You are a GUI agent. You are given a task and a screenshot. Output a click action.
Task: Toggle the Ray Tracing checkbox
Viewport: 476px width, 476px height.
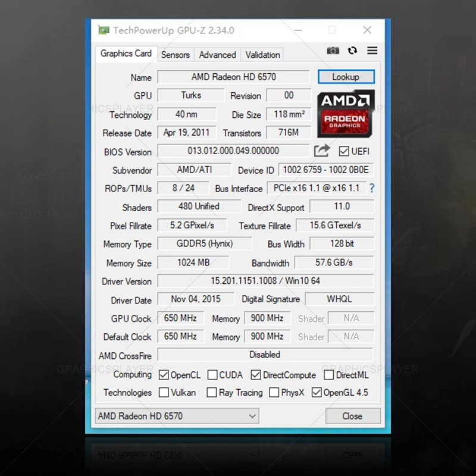click(212, 392)
